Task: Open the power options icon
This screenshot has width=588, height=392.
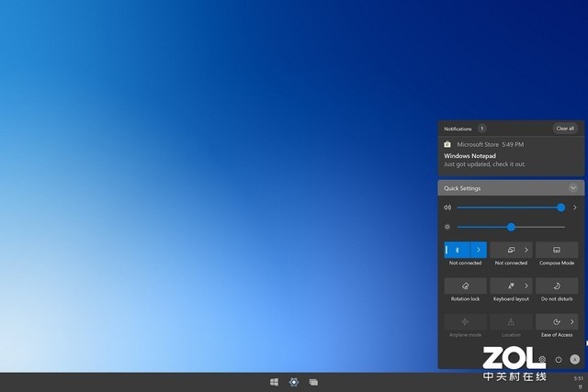Action: coord(559,359)
